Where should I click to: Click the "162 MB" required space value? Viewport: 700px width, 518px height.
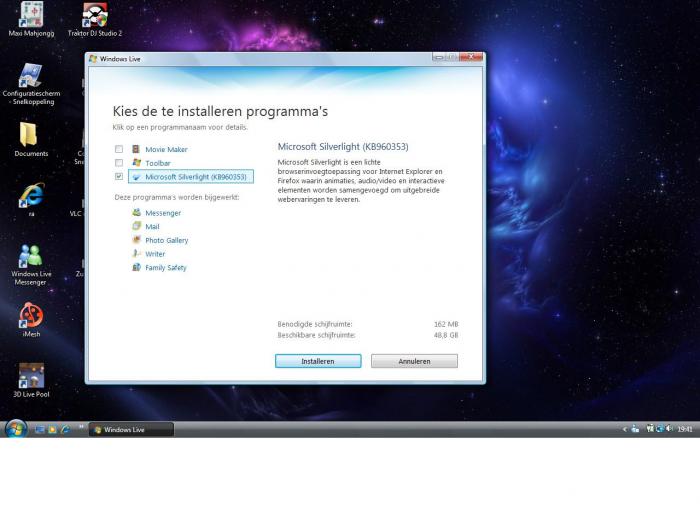tap(446, 324)
